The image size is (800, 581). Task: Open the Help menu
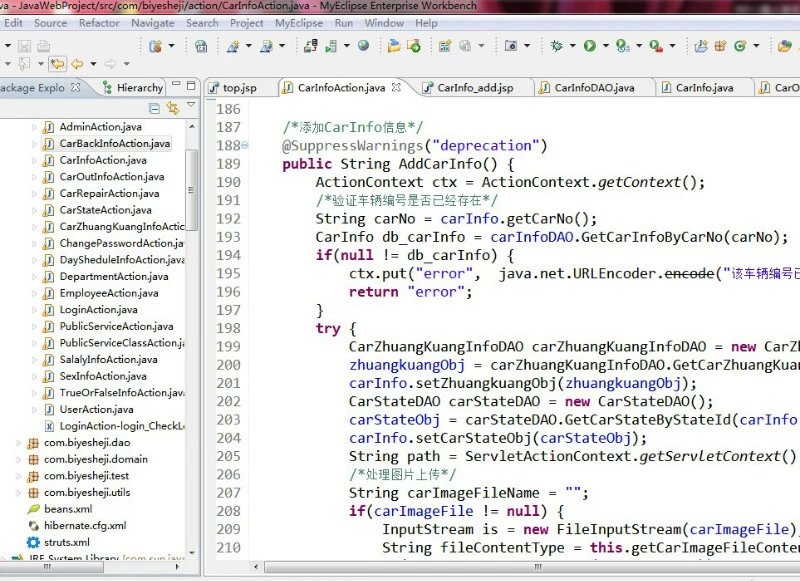click(426, 23)
